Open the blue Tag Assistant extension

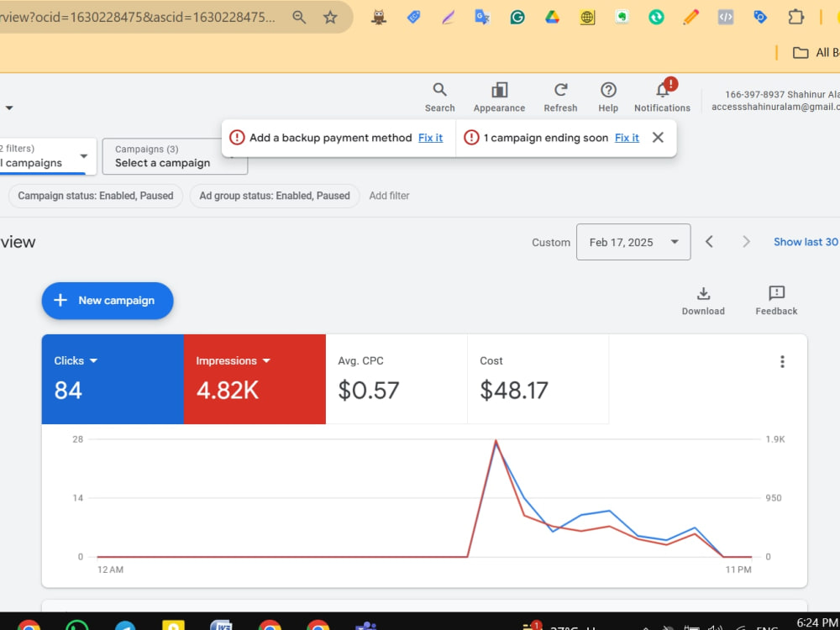pyautogui.click(x=760, y=17)
